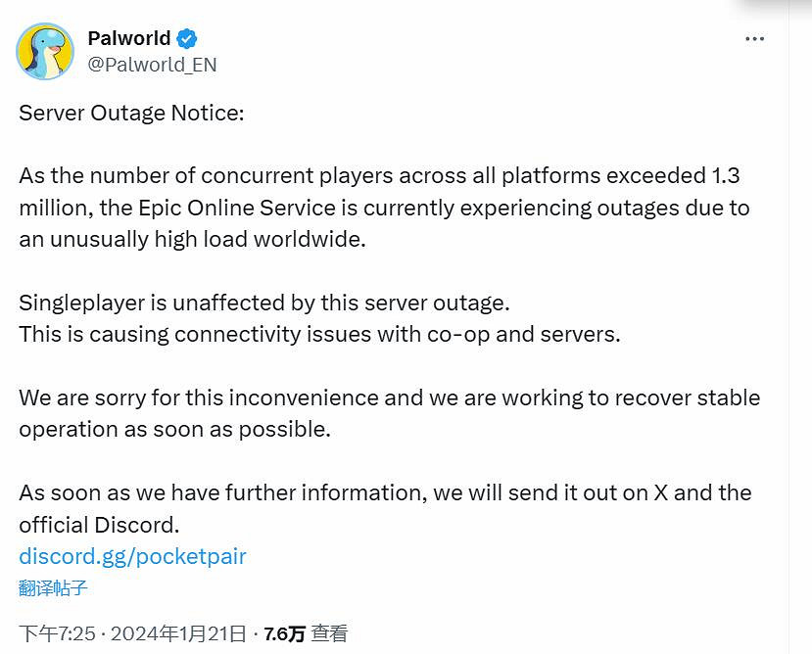Open the Palworld profile avatar
812x654 pixels.
(45, 51)
